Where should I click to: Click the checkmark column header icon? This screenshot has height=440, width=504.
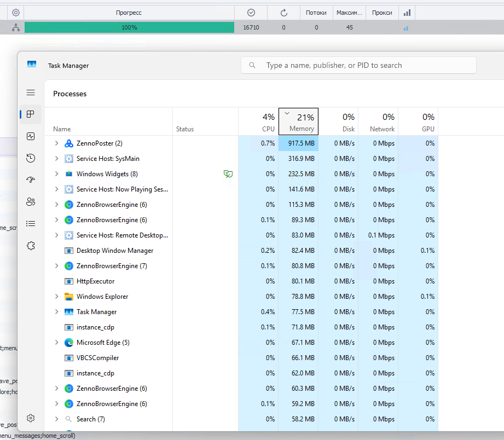click(251, 13)
